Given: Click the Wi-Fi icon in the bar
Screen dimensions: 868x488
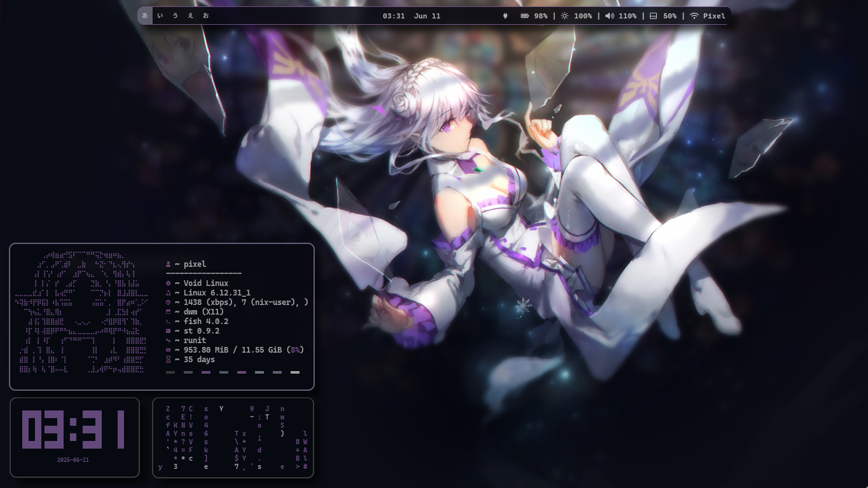Looking at the screenshot, I should pos(694,16).
